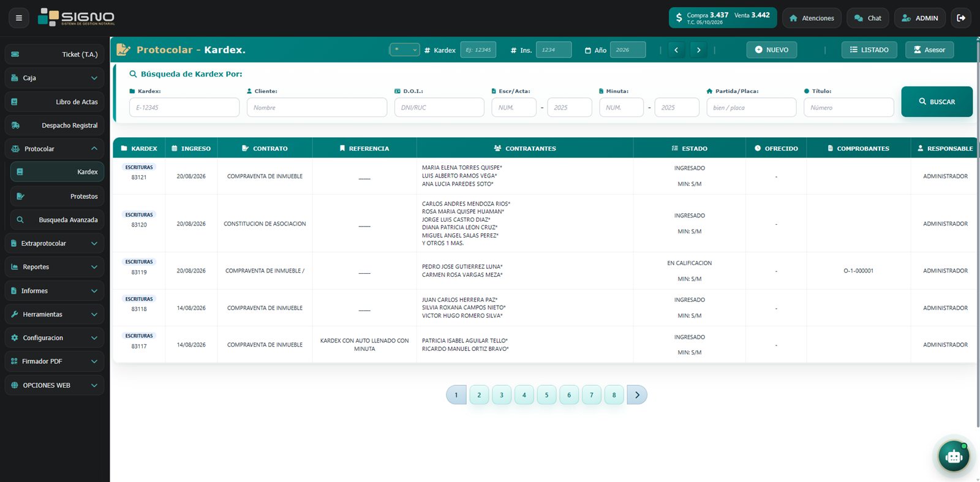Click the logout icon in header

point(961,18)
